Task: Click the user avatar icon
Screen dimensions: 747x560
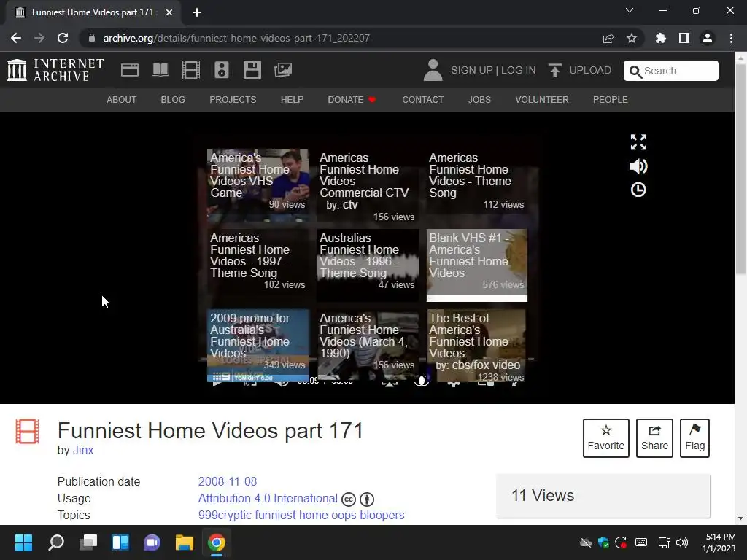Action: (x=433, y=70)
